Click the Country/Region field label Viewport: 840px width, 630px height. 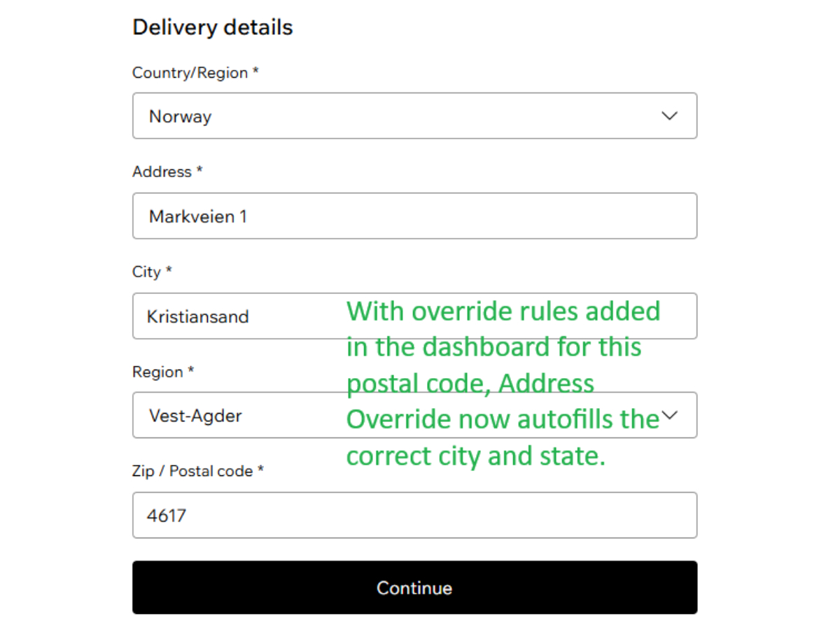(190, 73)
